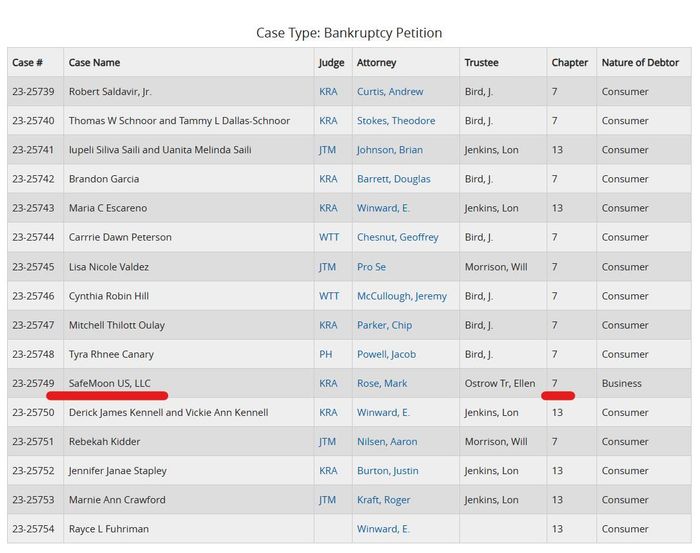Click the Chapter column header
Screen dimensions: 700x553
pyautogui.click(x=570, y=62)
